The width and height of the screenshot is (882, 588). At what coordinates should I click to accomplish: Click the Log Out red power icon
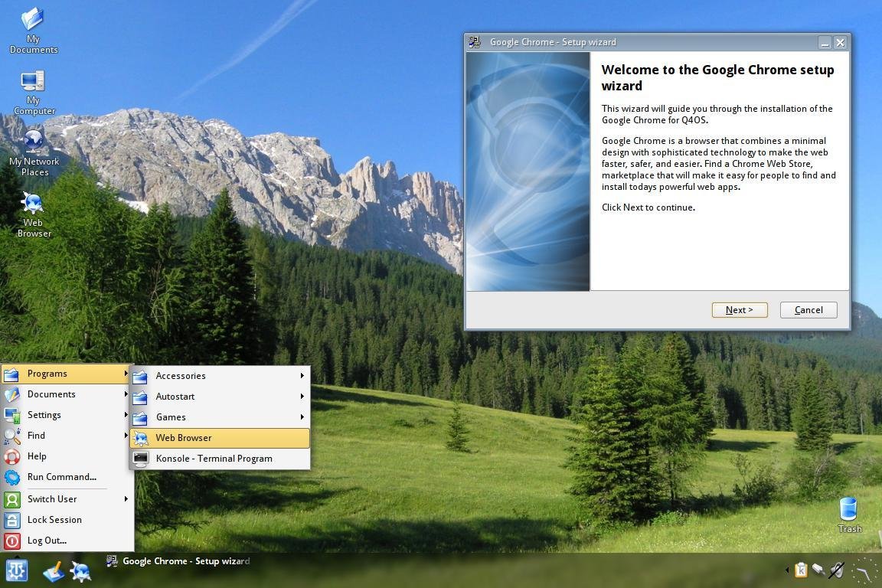(11, 541)
